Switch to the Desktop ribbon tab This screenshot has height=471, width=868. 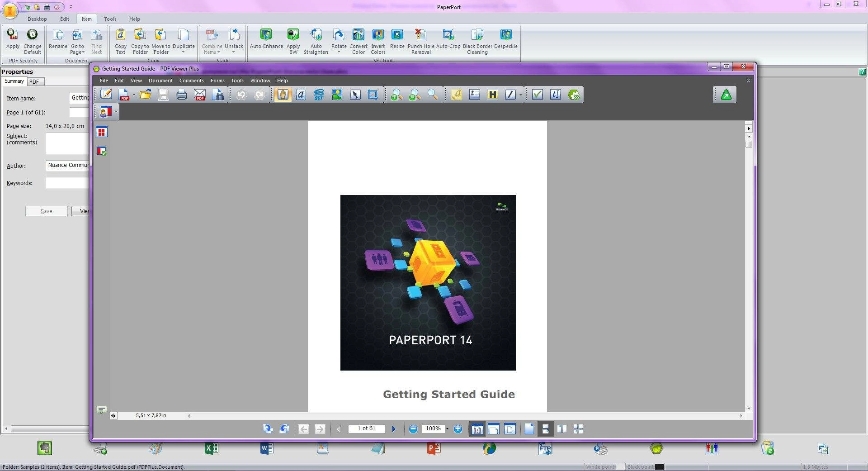[37, 19]
